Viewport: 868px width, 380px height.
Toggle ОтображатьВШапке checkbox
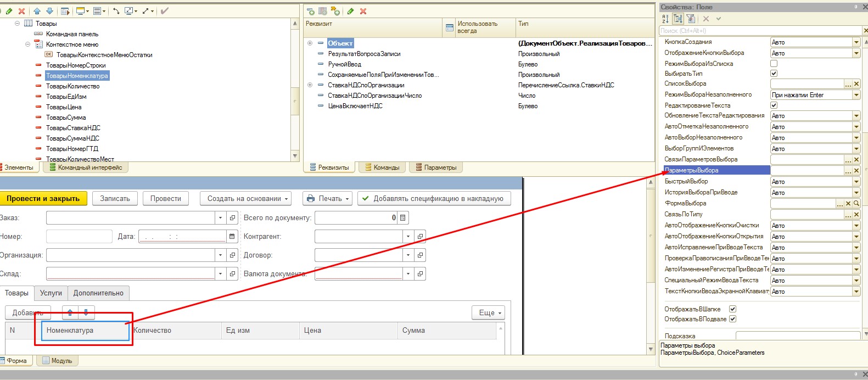coord(732,309)
